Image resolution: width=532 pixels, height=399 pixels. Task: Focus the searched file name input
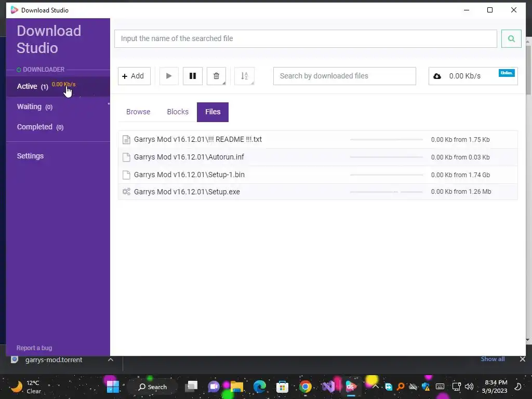305,38
